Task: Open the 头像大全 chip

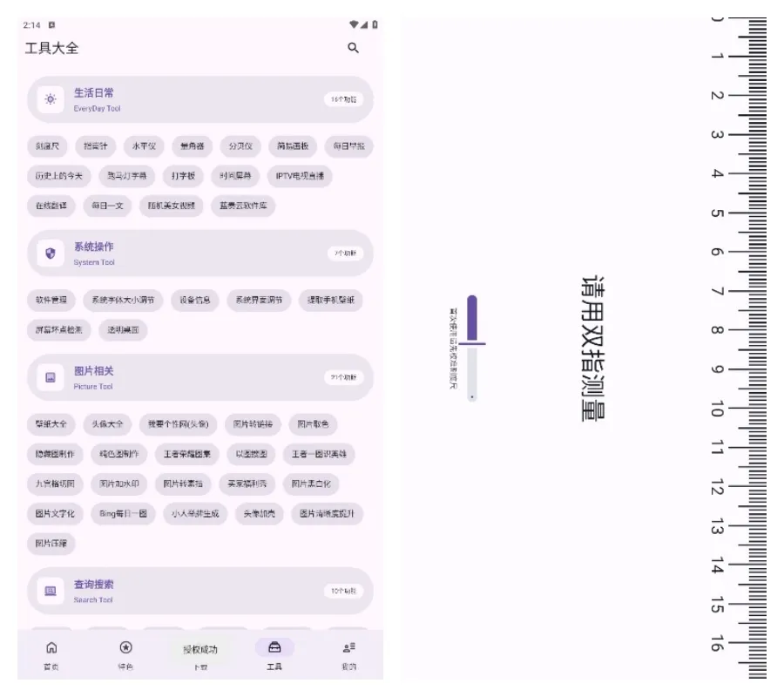Action: click(107, 424)
